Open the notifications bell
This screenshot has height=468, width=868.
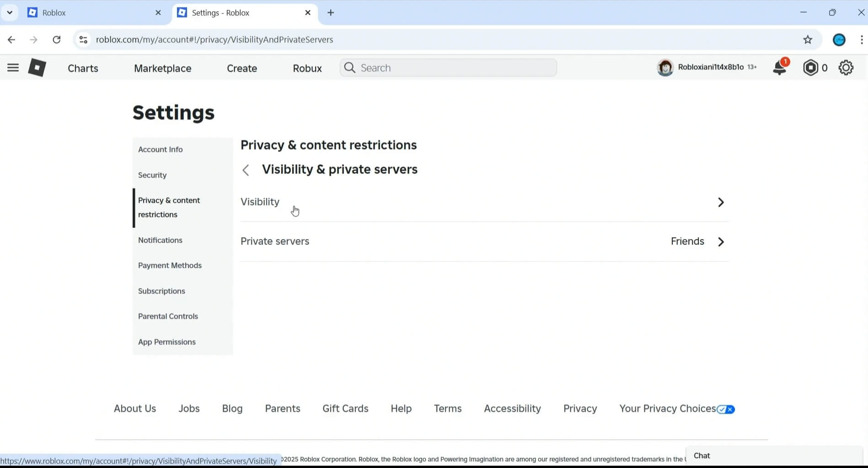pos(780,68)
